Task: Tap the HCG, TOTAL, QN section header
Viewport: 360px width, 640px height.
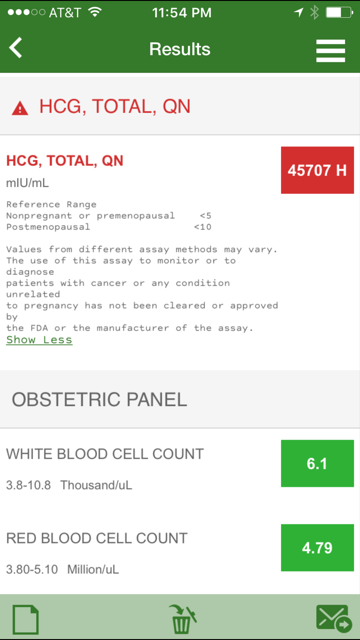Action: (x=180, y=106)
